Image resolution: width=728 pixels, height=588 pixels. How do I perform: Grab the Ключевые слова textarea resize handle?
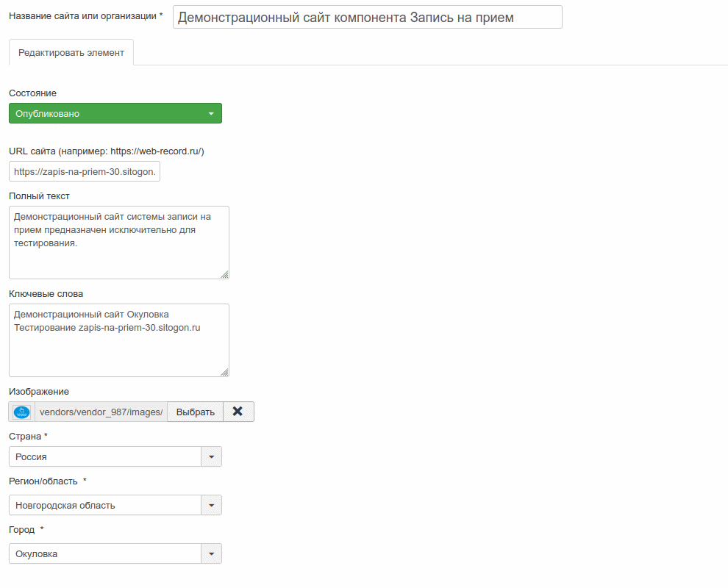click(224, 372)
